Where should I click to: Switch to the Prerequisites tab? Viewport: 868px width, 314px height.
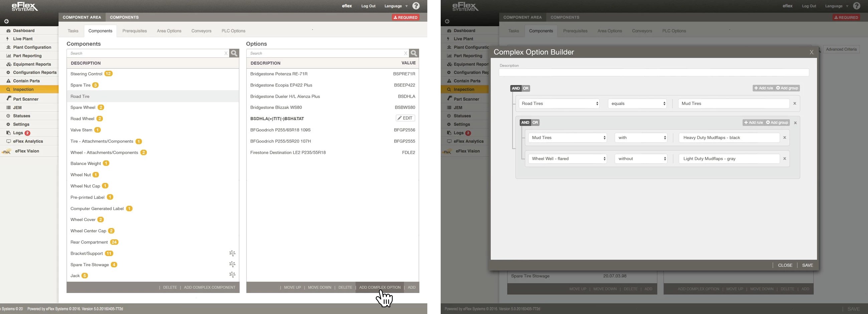click(135, 31)
